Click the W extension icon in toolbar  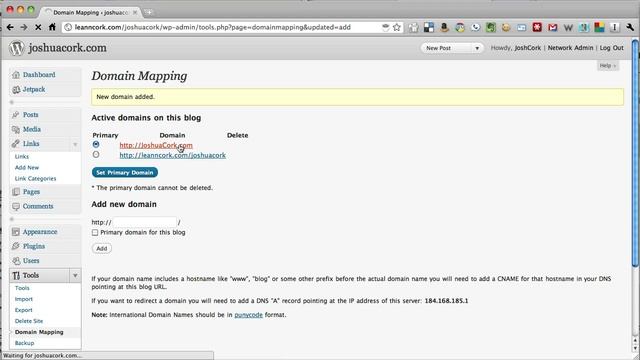[568, 28]
